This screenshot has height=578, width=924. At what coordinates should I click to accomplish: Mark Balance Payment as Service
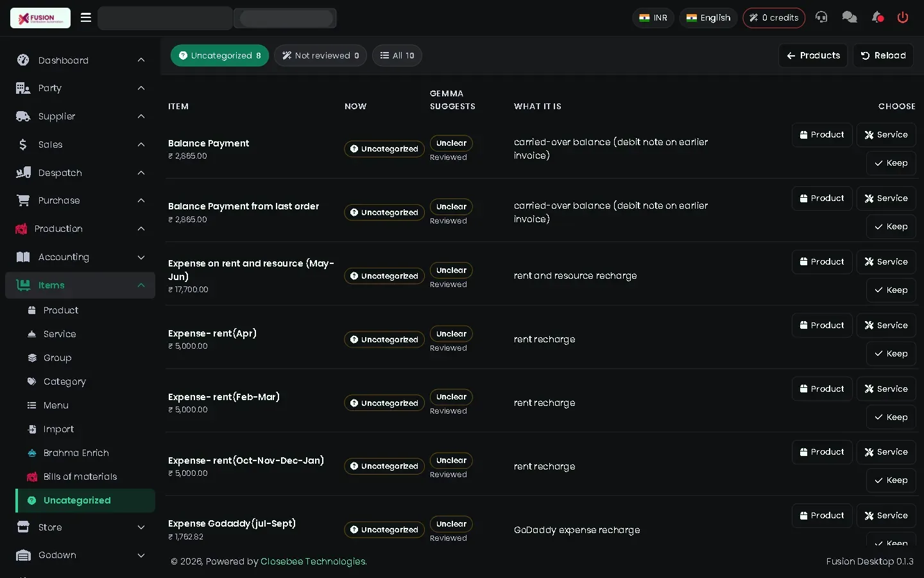pyautogui.click(x=886, y=135)
